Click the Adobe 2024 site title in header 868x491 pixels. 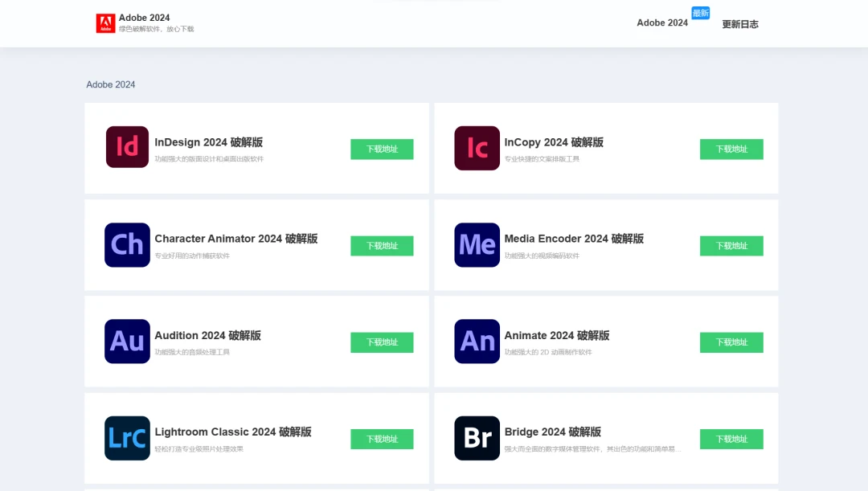click(x=144, y=18)
